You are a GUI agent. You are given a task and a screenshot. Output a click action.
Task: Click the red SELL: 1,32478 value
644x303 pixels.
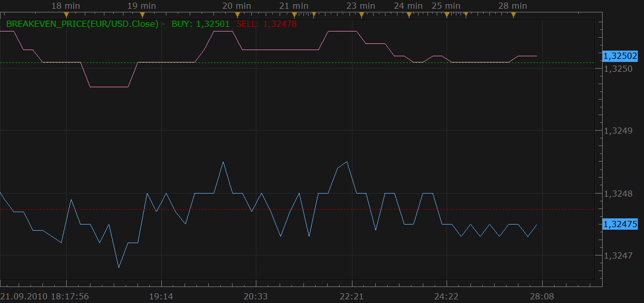tap(267, 24)
